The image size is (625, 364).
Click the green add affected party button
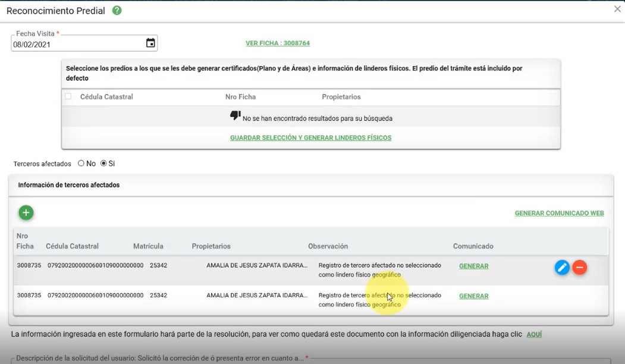click(x=26, y=213)
